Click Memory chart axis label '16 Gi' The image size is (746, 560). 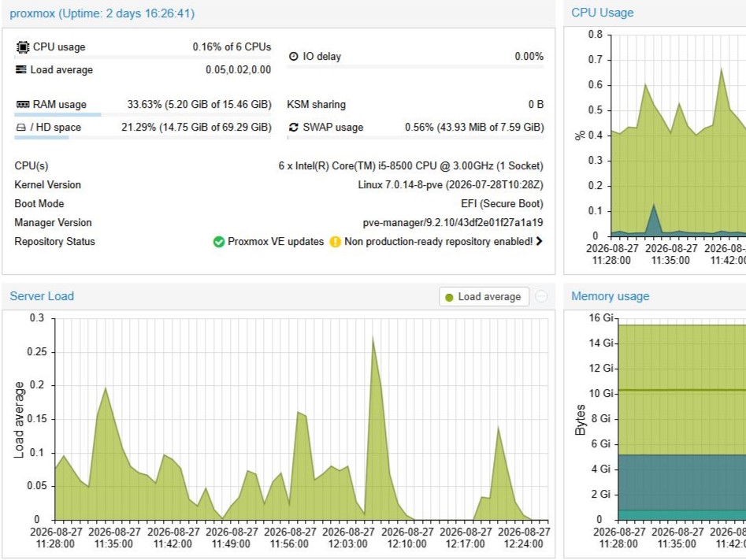pyautogui.click(x=602, y=317)
